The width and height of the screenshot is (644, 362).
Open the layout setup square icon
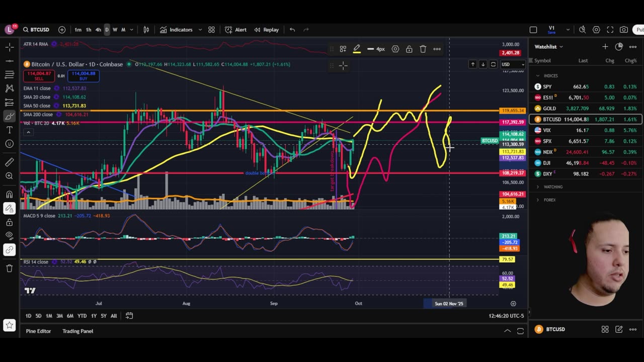(x=533, y=30)
